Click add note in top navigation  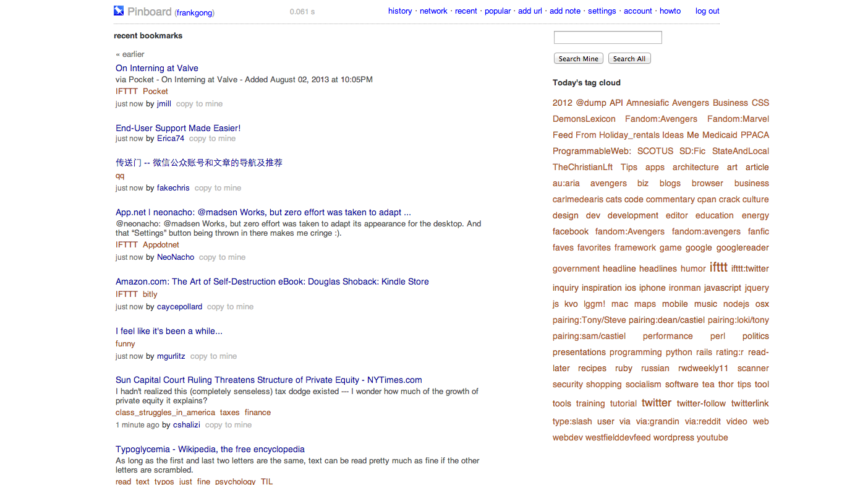point(565,11)
